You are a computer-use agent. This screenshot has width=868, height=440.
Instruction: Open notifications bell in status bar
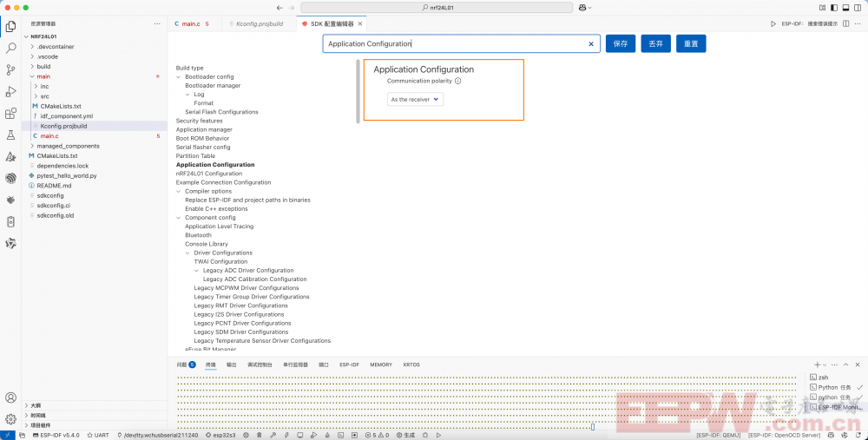pyautogui.click(x=857, y=436)
